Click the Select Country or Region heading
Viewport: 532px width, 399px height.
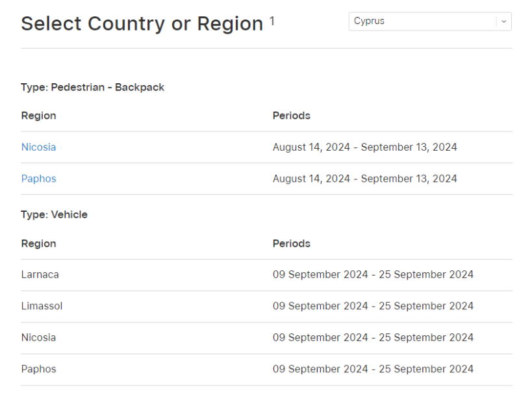(x=142, y=24)
